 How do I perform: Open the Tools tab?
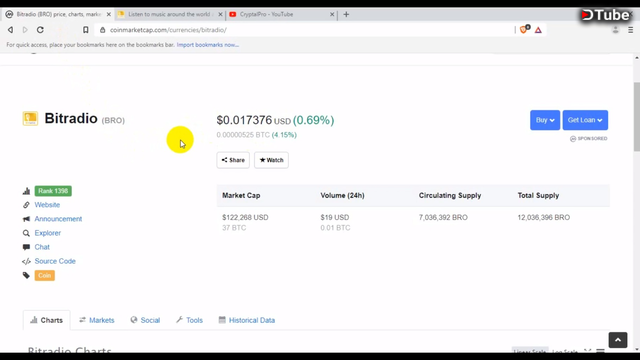[x=189, y=320]
